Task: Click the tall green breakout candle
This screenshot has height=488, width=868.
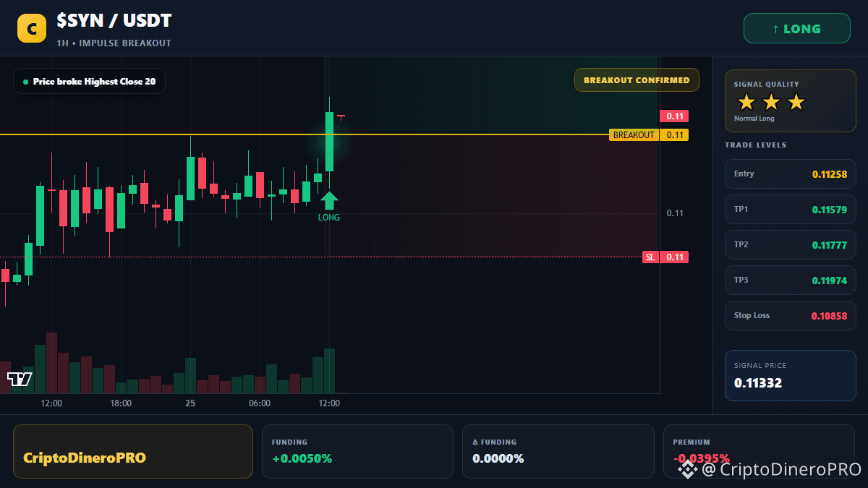Action: [x=329, y=142]
